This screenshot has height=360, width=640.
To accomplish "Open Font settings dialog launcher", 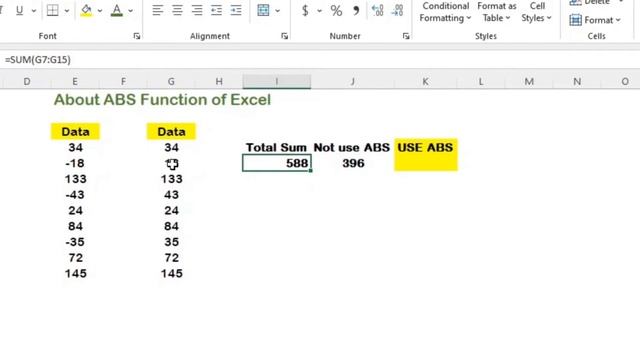I will [x=137, y=36].
